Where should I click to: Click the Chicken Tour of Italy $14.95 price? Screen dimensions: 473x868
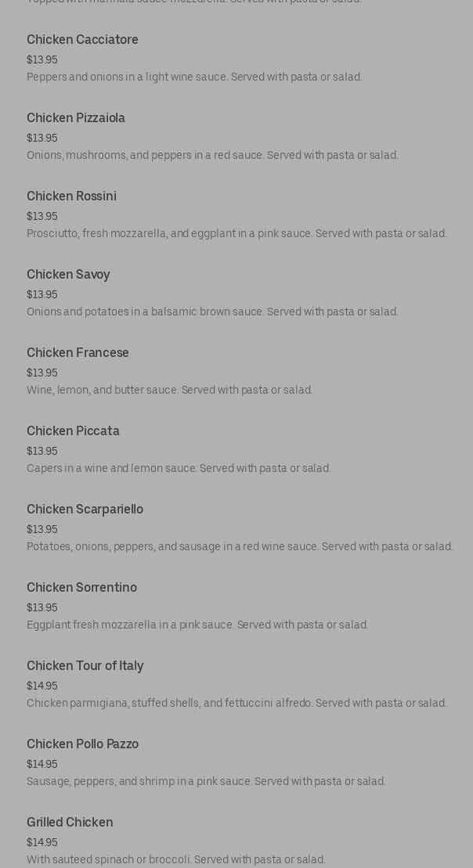point(42,686)
